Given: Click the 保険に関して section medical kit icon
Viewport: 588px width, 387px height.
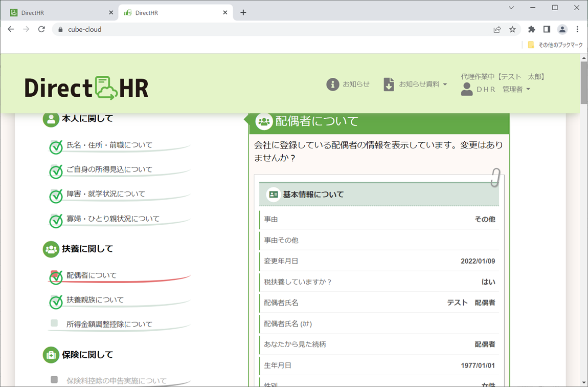Looking at the screenshot, I should point(51,355).
